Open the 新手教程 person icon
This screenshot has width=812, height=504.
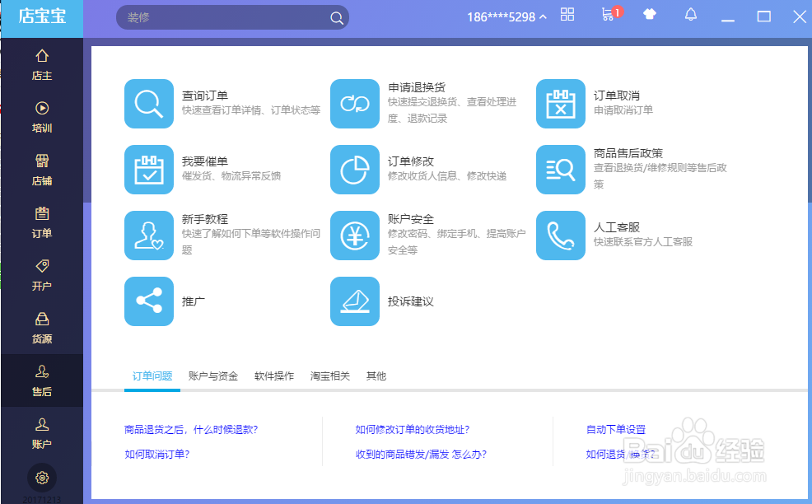[x=148, y=236]
